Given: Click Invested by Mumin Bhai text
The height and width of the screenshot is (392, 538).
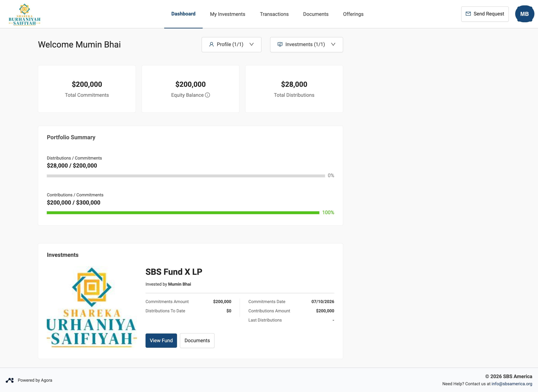Looking at the screenshot, I should coord(168,284).
